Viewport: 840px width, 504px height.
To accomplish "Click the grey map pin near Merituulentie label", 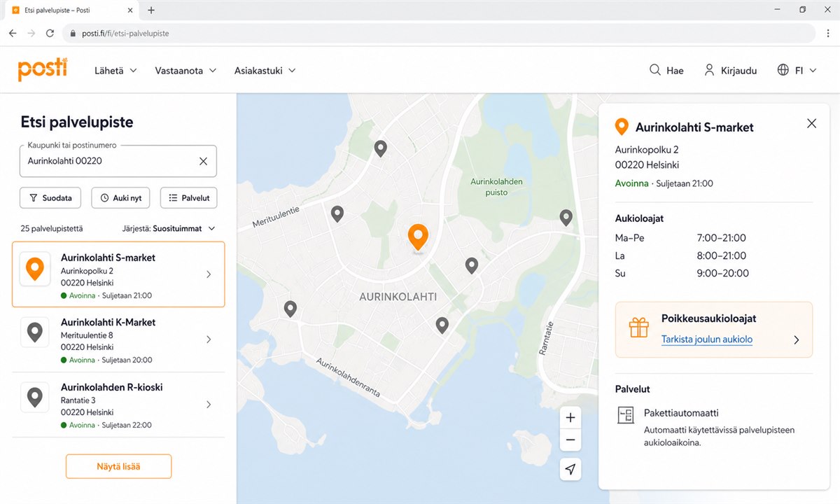I will click(337, 214).
